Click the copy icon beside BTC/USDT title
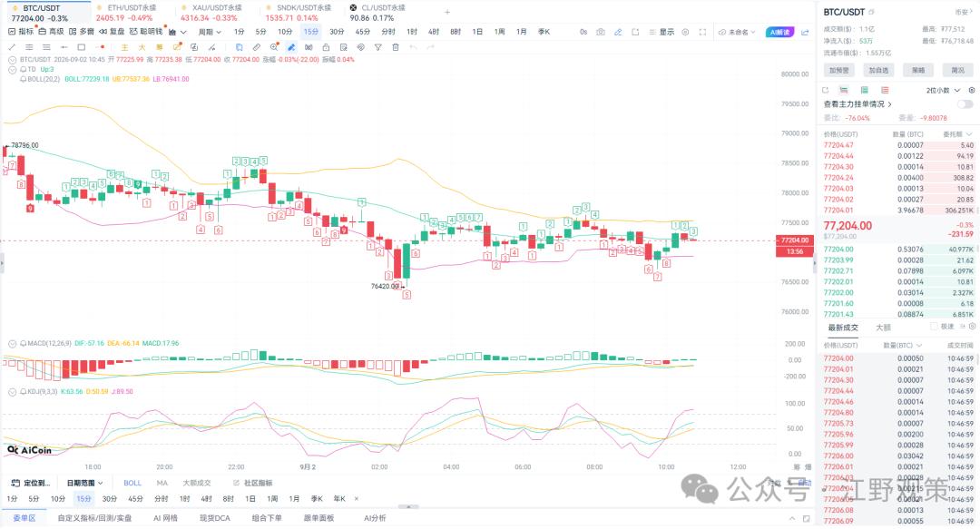This screenshot has width=980, height=529. [872, 12]
